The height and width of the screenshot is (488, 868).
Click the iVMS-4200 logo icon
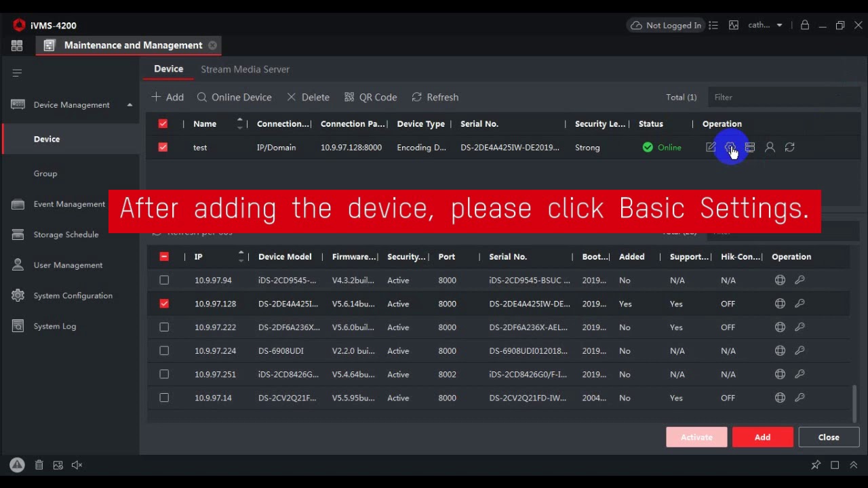tap(19, 25)
